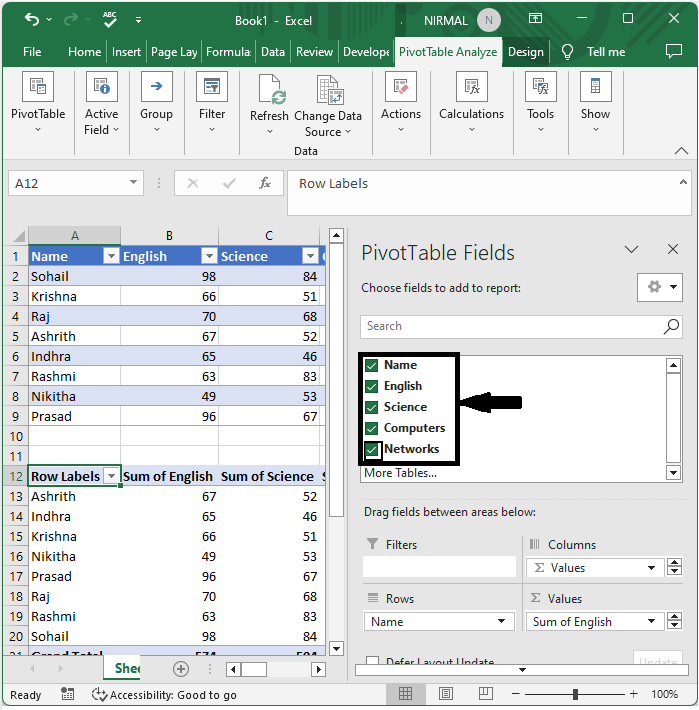Switch to the Review tab
This screenshot has width=699, height=710.
tap(314, 52)
